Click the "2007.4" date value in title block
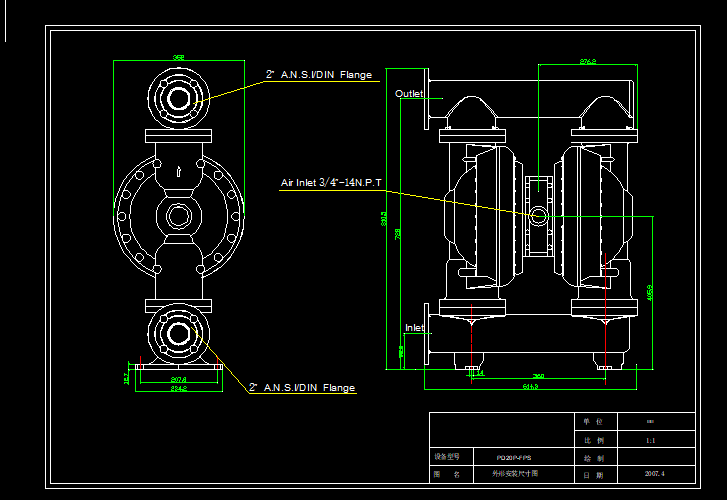Image resolution: width=727 pixels, height=500 pixels. coord(654,474)
